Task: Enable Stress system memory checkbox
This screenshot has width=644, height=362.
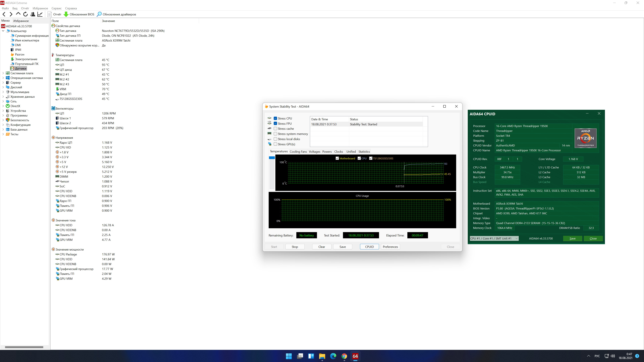Action: coord(275,134)
